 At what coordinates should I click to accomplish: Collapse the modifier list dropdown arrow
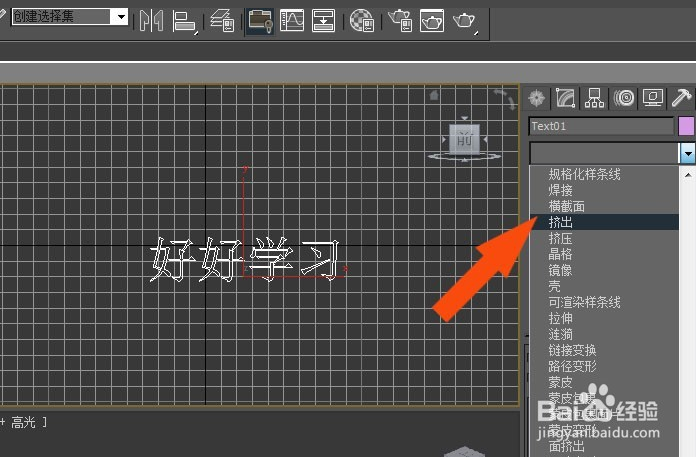point(688,154)
